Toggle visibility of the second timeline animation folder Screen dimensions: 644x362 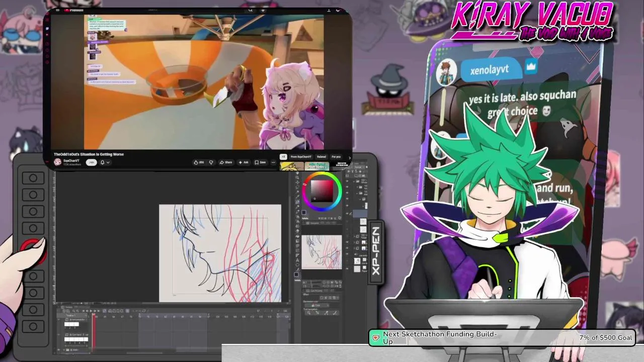(58, 335)
